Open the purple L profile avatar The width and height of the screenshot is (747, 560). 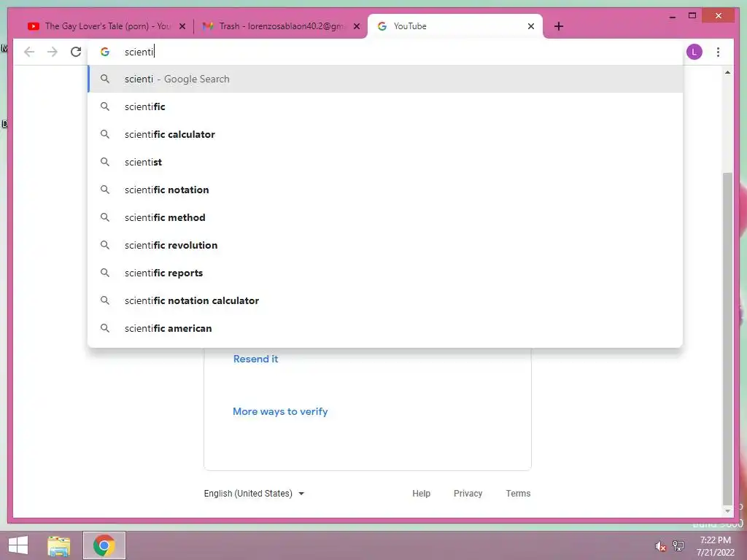coord(694,52)
